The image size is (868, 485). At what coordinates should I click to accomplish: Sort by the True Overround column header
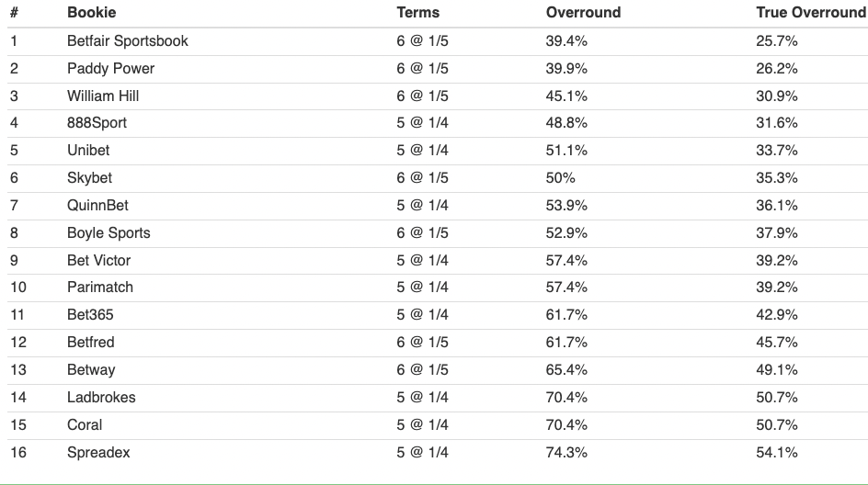(x=810, y=12)
